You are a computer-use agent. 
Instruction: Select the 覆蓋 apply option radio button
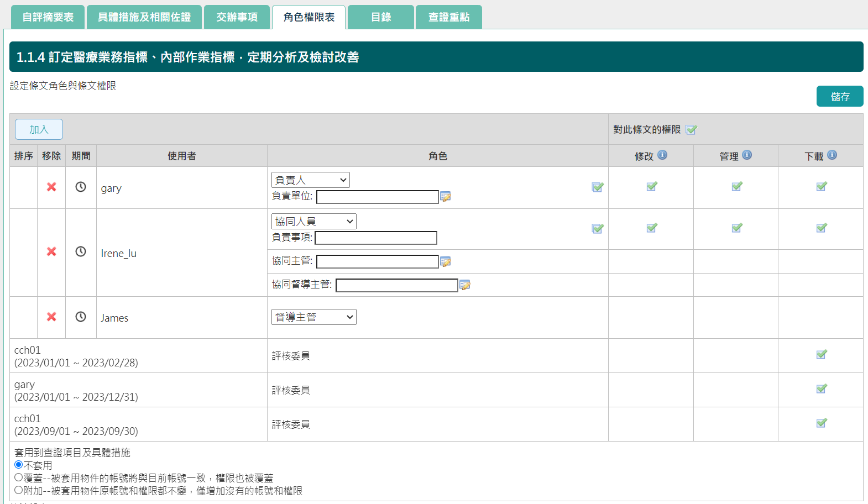19,477
